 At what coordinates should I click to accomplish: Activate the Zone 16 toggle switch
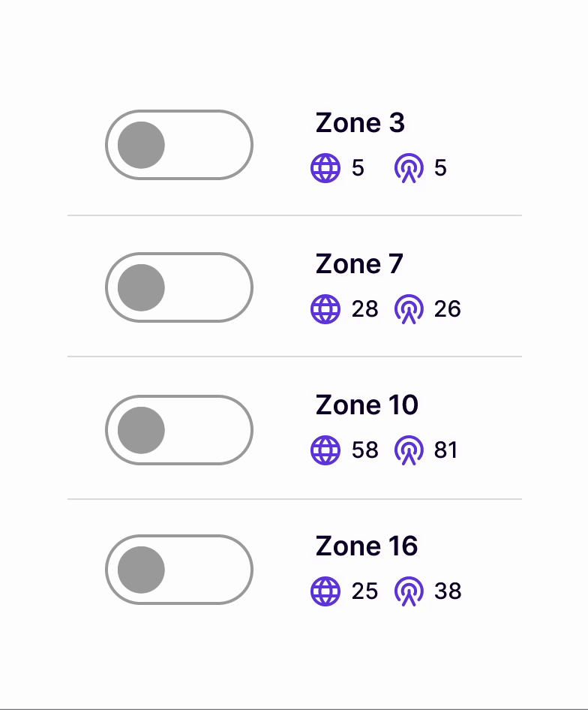[178, 570]
